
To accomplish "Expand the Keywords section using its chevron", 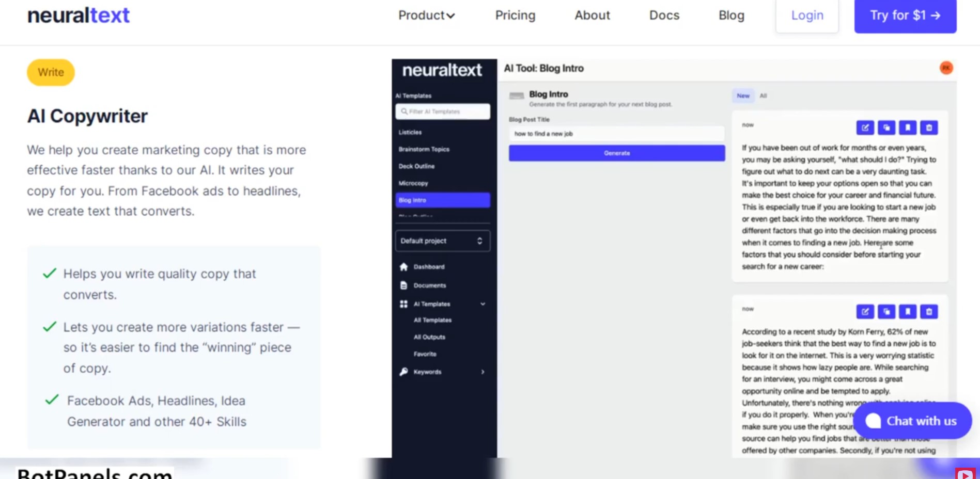I will 483,372.
